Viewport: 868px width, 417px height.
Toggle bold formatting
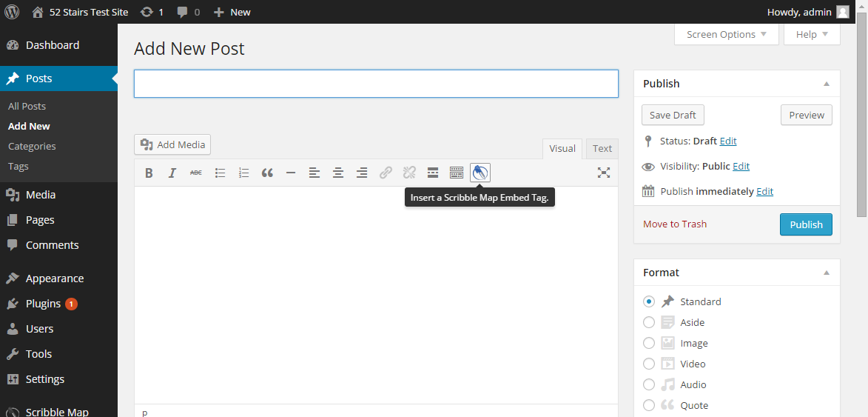click(x=148, y=173)
